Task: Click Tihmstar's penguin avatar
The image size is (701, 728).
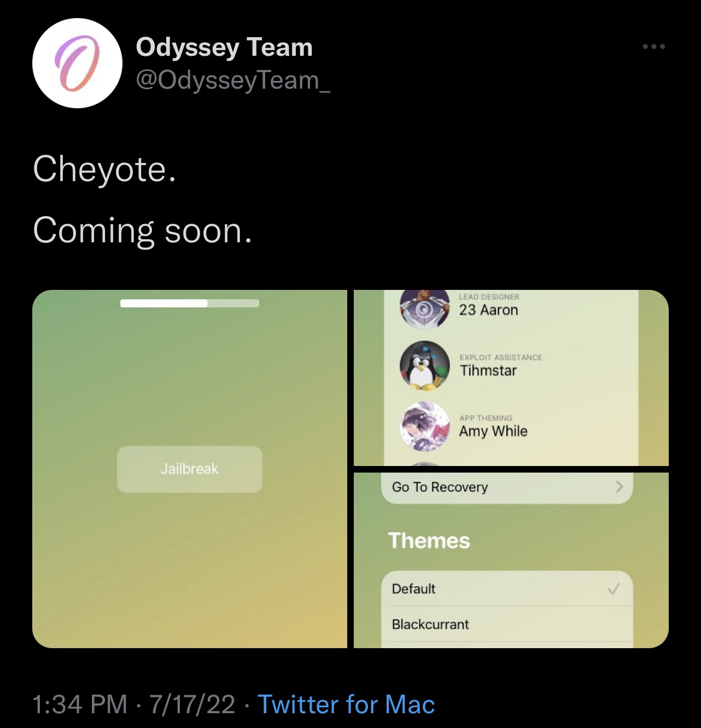Action: pos(424,366)
